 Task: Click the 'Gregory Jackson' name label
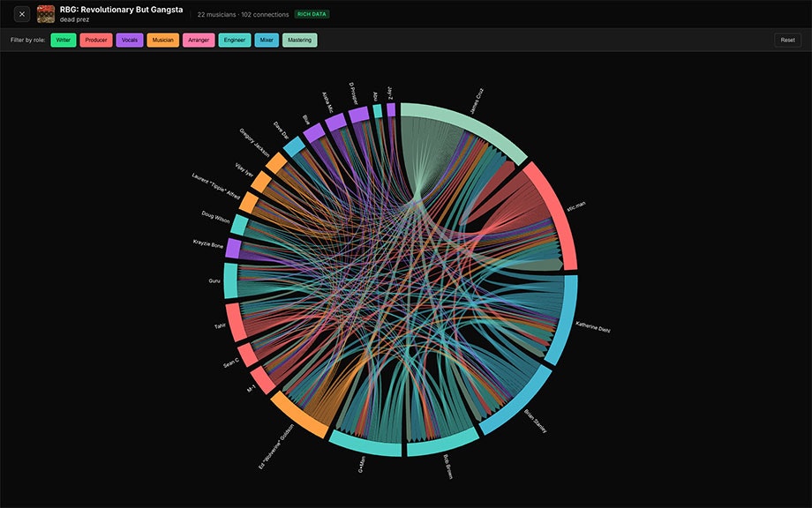[x=254, y=143]
